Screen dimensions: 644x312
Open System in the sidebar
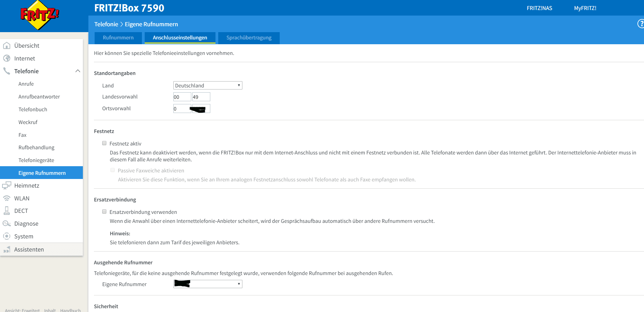point(24,236)
